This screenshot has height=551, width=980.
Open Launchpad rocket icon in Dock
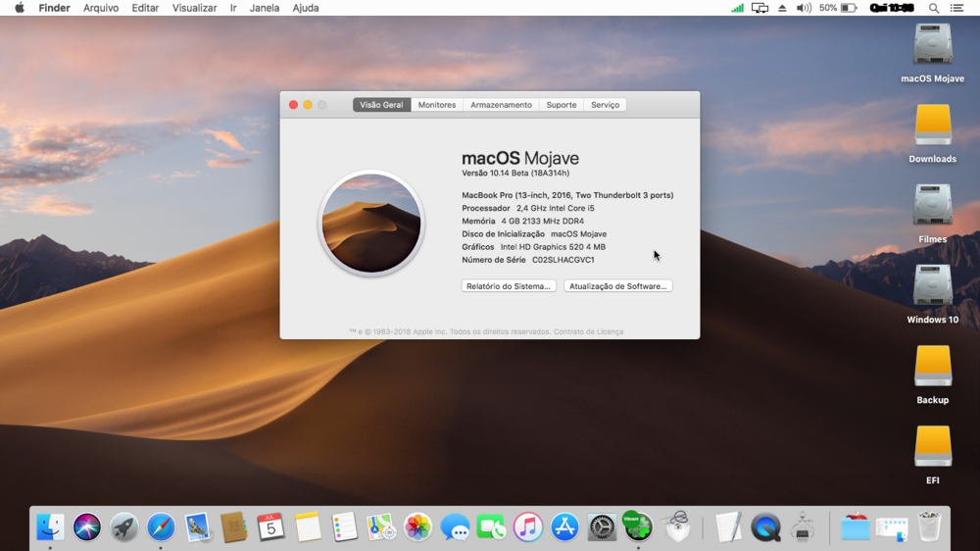(124, 527)
